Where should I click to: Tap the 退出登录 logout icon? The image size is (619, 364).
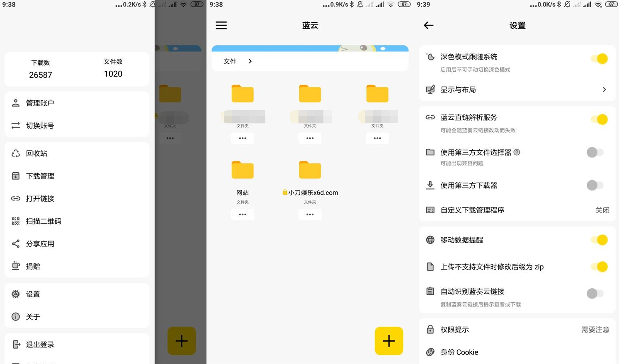coord(16,344)
